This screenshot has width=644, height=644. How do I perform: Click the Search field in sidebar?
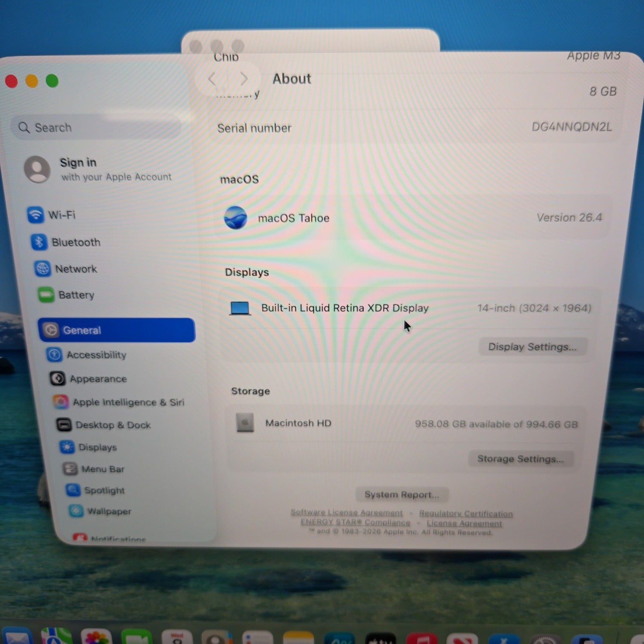coord(97,128)
